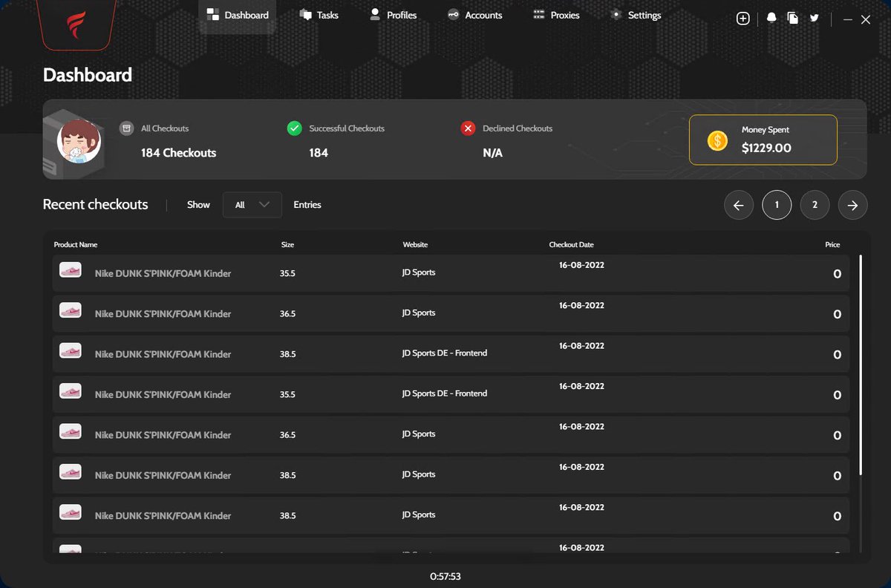Click the first JD Sports DE - Frontend entry
The image size is (891, 588).
click(444, 353)
